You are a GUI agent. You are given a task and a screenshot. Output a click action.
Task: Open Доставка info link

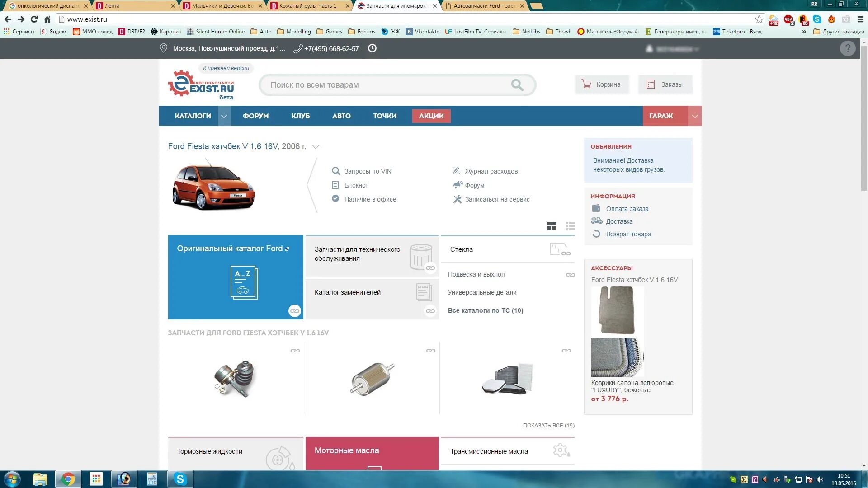[619, 221]
